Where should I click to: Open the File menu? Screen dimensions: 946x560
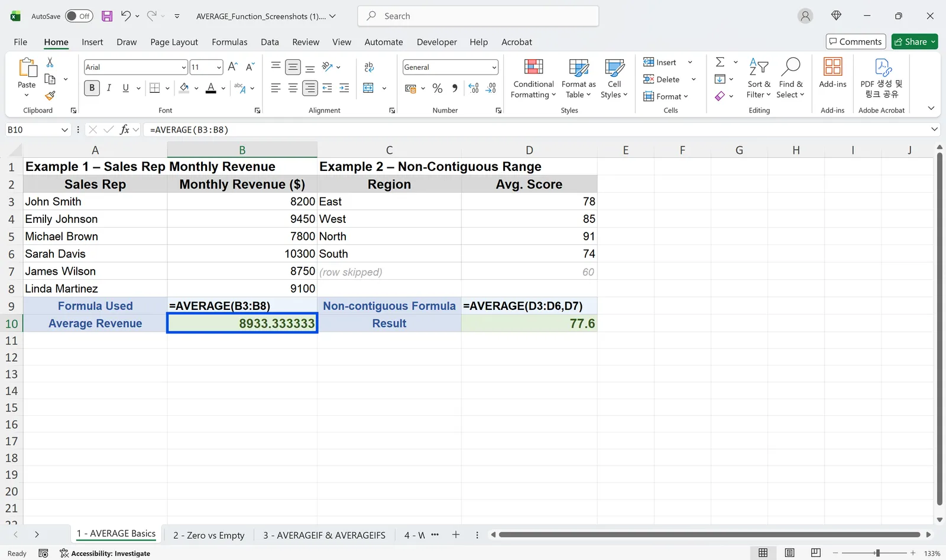point(21,42)
